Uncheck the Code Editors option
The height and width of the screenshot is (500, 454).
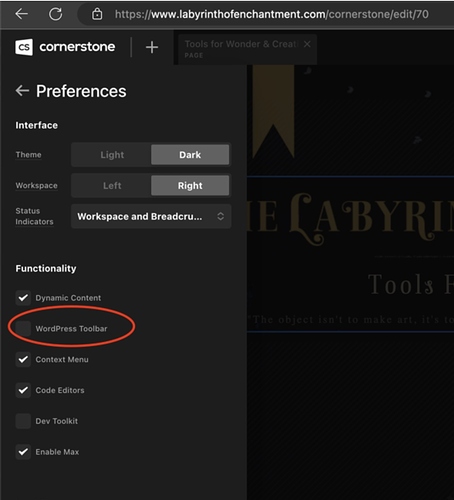point(23,390)
